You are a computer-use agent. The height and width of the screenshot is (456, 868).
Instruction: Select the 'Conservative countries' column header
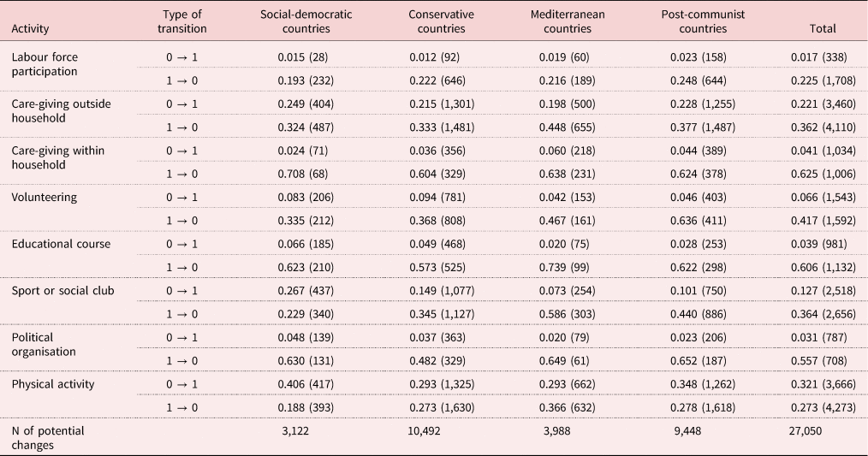pyautogui.click(x=437, y=21)
